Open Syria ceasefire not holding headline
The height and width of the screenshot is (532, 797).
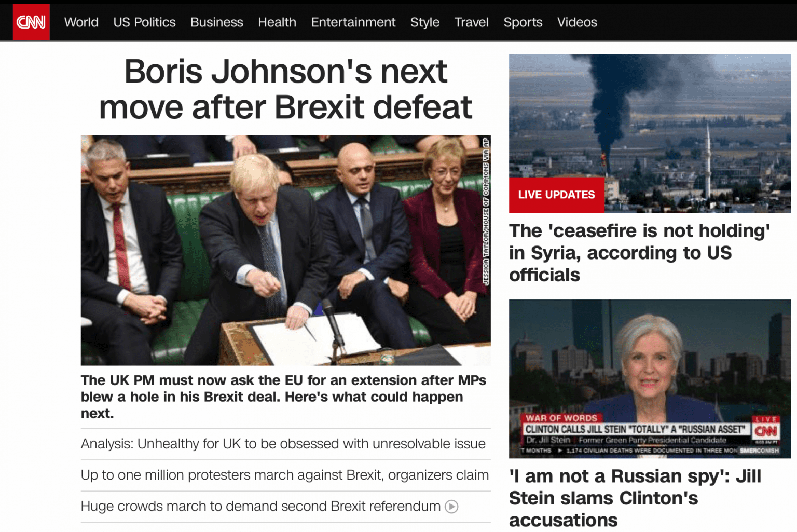pos(639,253)
